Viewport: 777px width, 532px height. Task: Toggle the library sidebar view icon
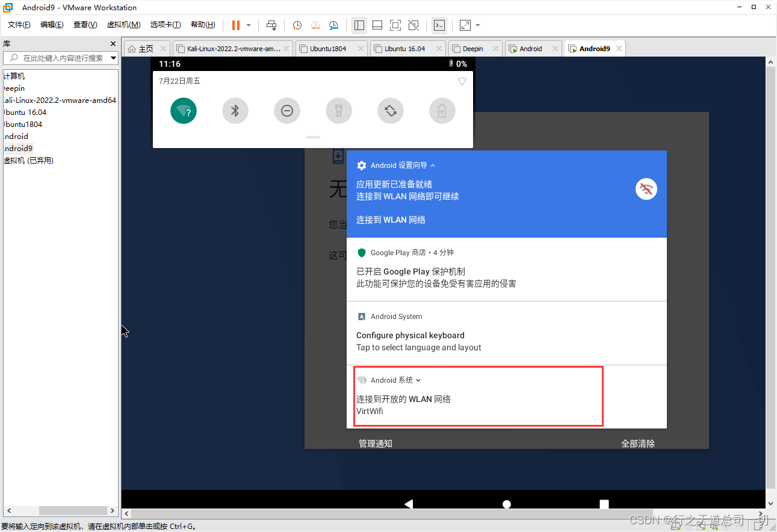click(359, 25)
